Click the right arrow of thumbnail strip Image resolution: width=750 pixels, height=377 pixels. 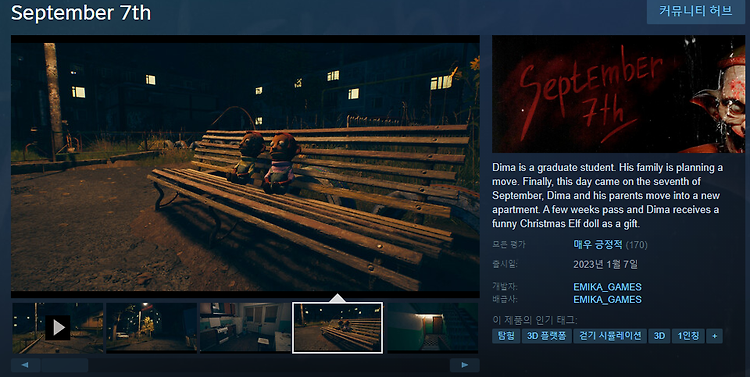(x=464, y=365)
